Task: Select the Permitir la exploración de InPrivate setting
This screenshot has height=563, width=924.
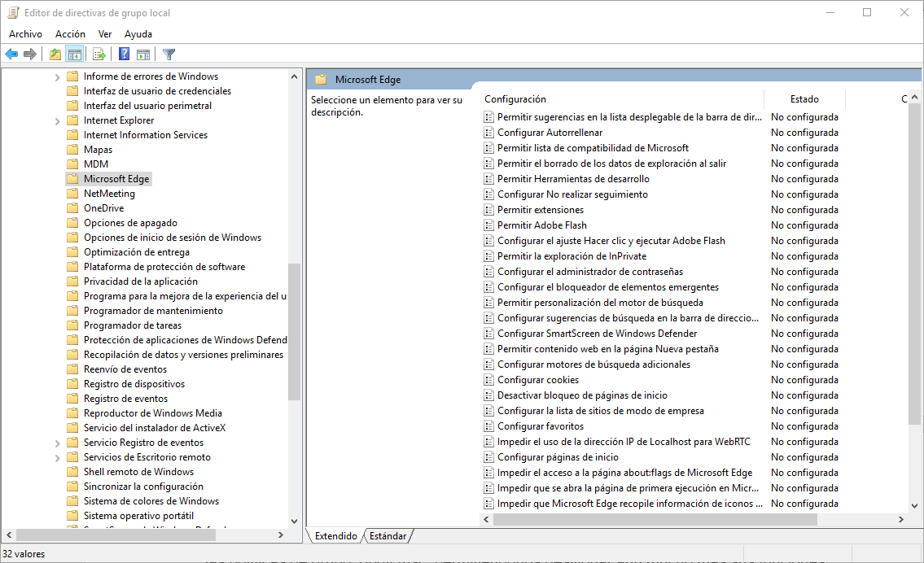Action: click(x=571, y=256)
